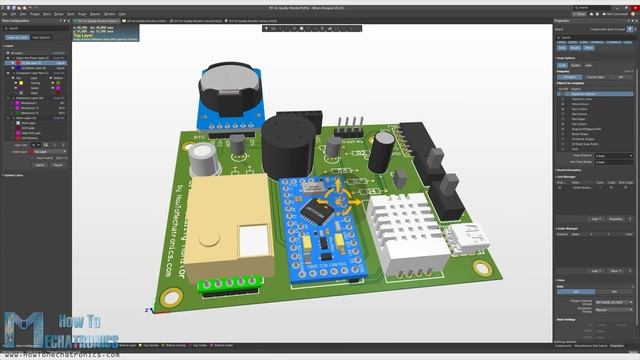Click Add in the Grid Manager
This screenshot has height=360, width=640.
coord(596,219)
